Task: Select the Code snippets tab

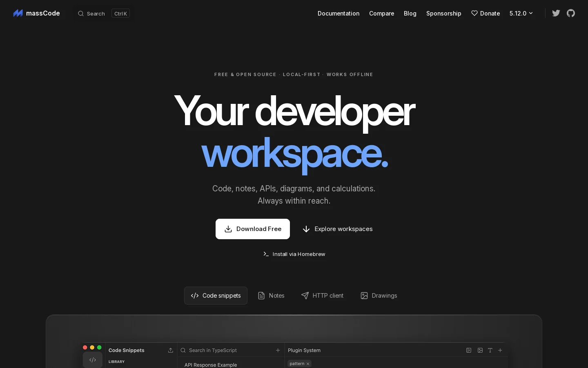Action: tap(216, 296)
